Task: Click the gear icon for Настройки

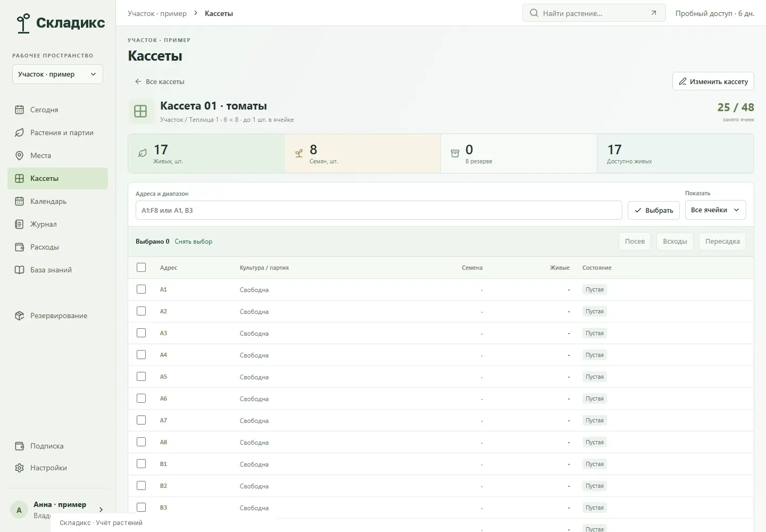Action: (x=20, y=468)
